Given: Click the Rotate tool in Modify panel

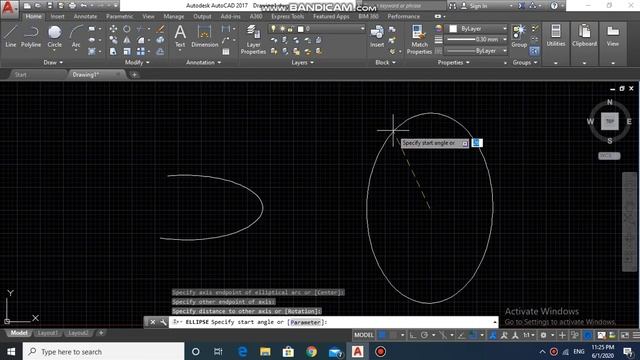Looking at the screenshot, I should click(127, 29).
